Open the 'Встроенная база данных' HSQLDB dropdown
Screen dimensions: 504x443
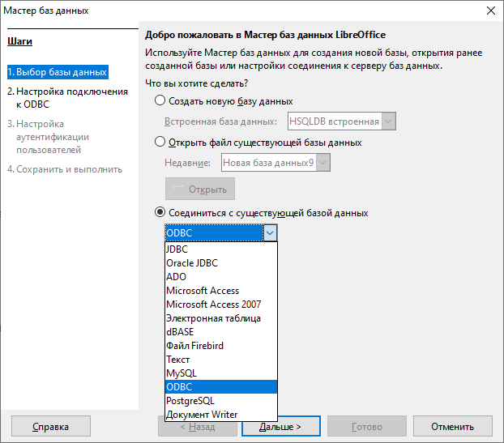pyautogui.click(x=341, y=121)
